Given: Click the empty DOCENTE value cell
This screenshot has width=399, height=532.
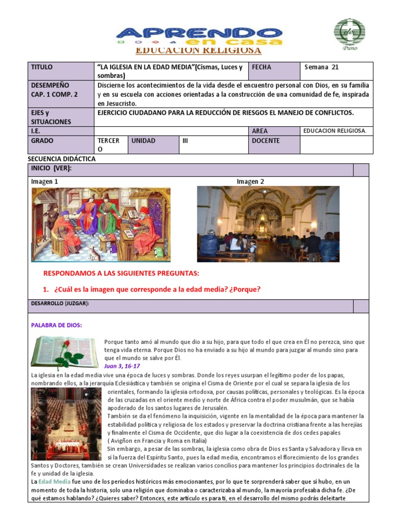Looking at the screenshot, I should coord(337,145).
